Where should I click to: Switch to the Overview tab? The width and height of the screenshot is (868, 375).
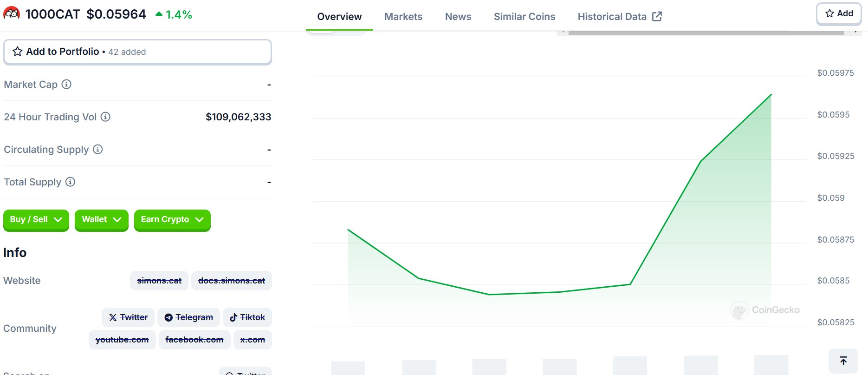(x=339, y=16)
